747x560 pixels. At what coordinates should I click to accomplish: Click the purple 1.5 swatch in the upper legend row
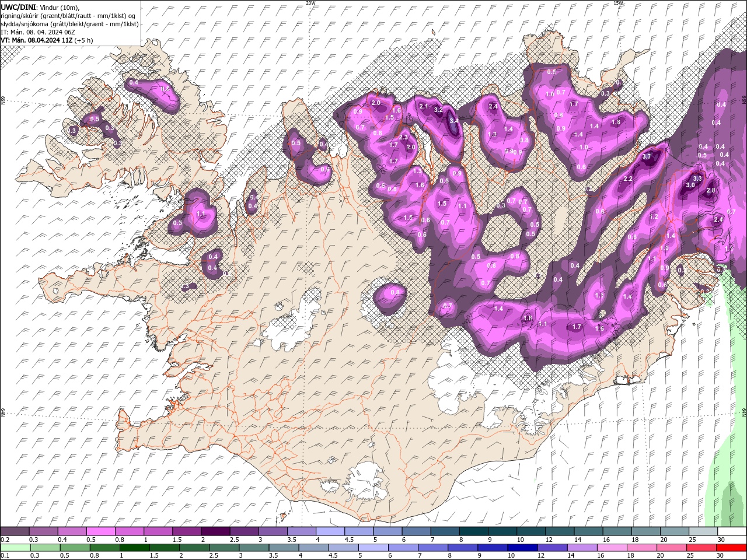point(187,531)
